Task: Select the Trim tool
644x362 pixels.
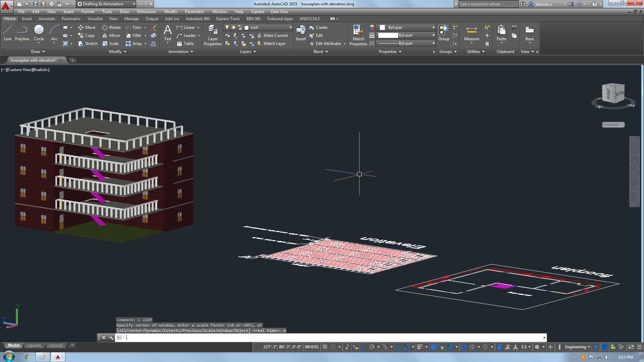Action: point(133,27)
